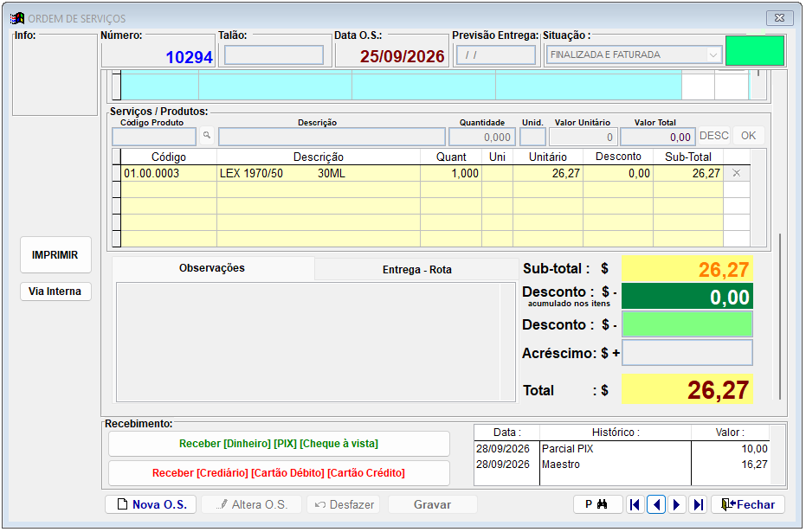Go to the first order record

coord(635,505)
